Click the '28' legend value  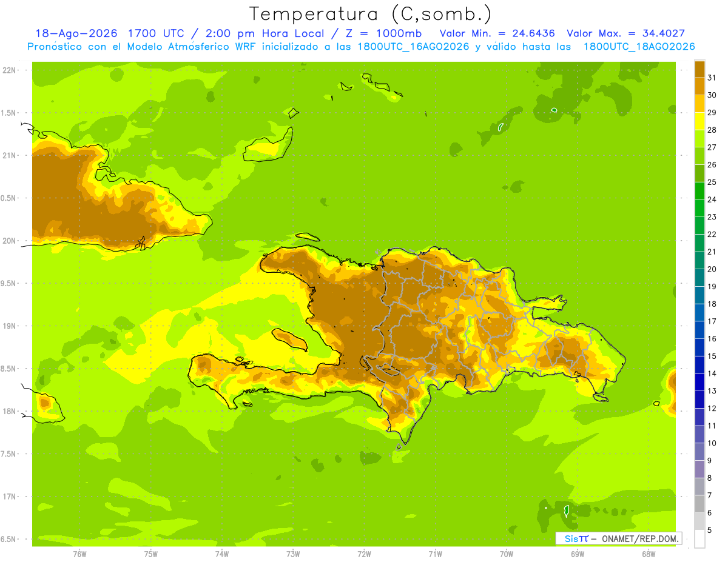[x=712, y=130]
